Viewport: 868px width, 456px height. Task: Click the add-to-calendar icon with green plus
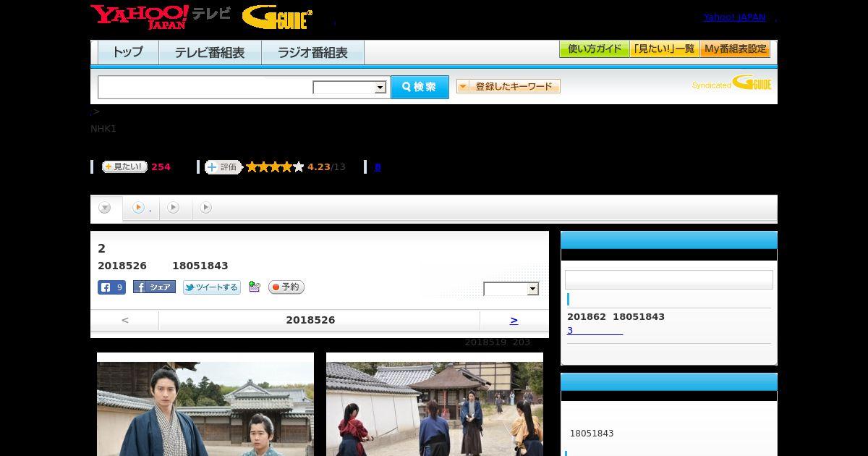(x=254, y=287)
